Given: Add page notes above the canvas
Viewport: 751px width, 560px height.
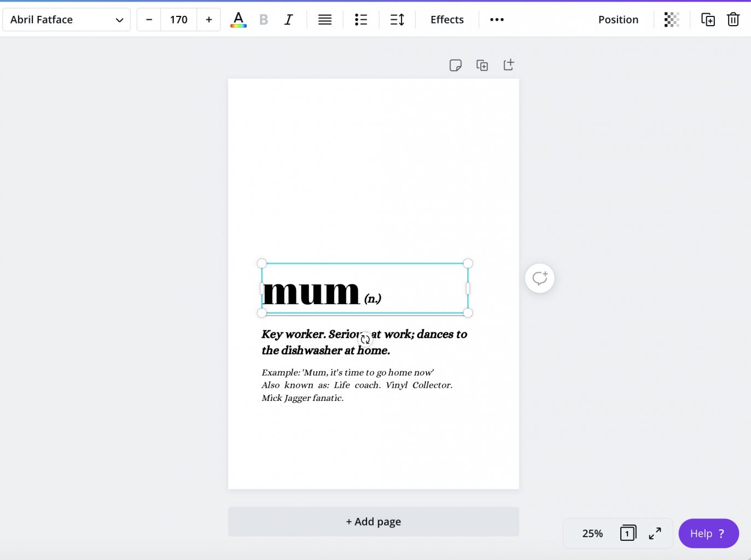Looking at the screenshot, I should (455, 66).
